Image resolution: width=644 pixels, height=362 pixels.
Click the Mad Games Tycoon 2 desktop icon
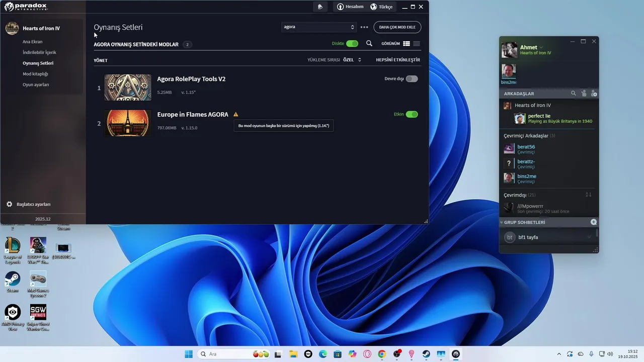[38, 285]
